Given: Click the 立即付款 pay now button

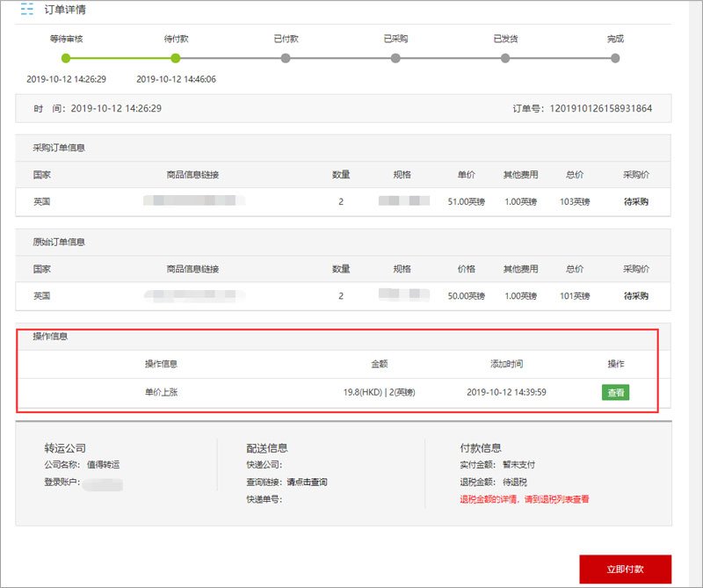Looking at the screenshot, I should pos(625,569).
